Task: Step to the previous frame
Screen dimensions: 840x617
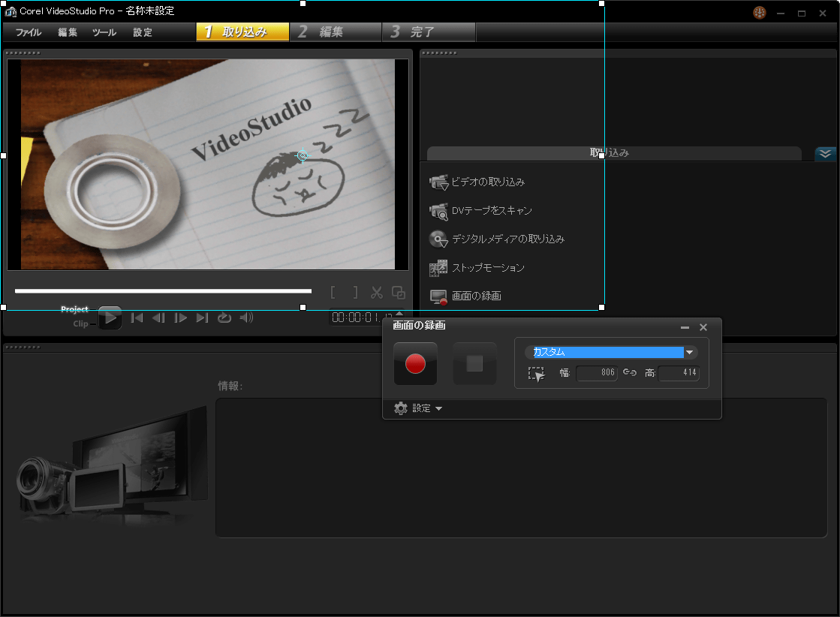Action: (158, 318)
